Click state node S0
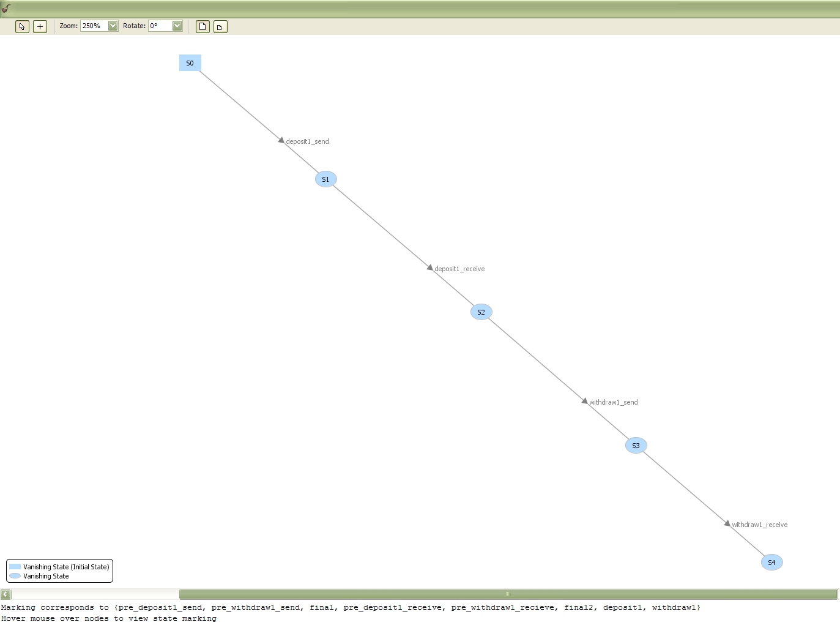840x625 pixels. coord(190,62)
